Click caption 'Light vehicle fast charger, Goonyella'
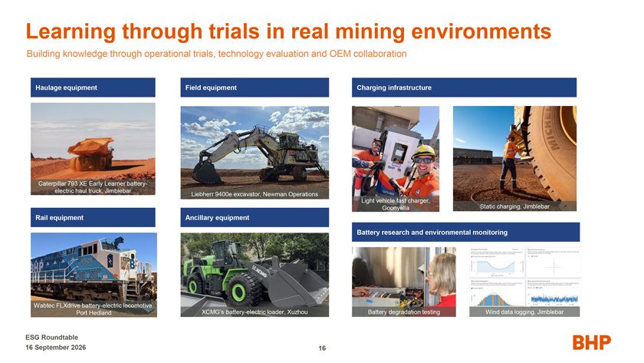The height and width of the screenshot is (363, 644). point(396,204)
